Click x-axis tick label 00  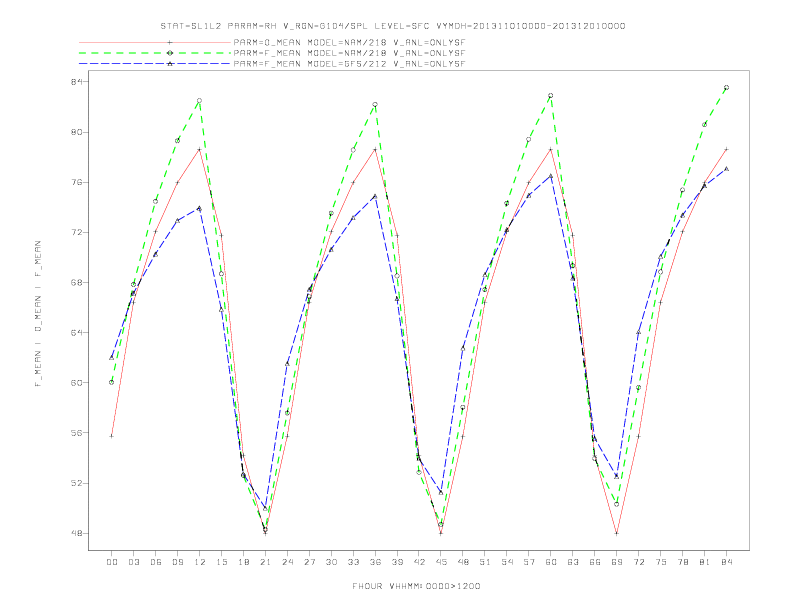coord(112,562)
